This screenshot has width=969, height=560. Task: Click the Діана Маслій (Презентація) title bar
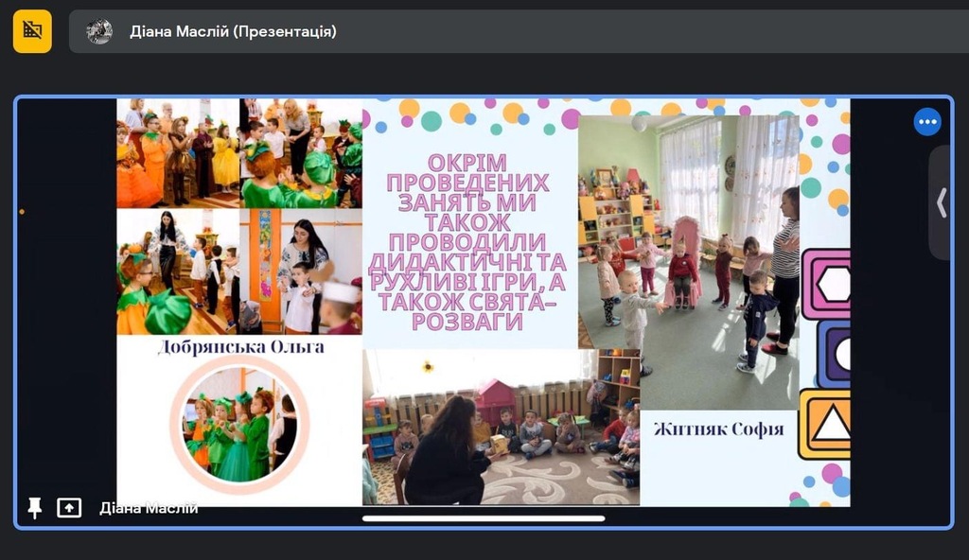click(x=233, y=31)
